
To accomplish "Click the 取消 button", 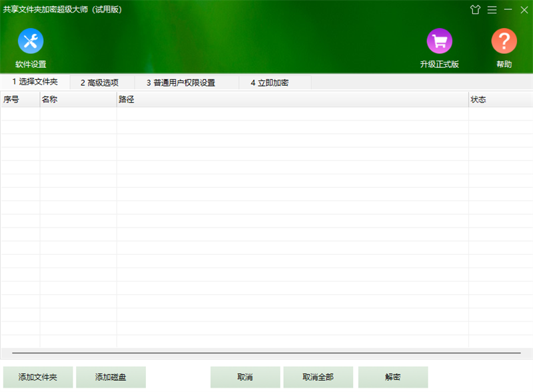I will [245, 377].
